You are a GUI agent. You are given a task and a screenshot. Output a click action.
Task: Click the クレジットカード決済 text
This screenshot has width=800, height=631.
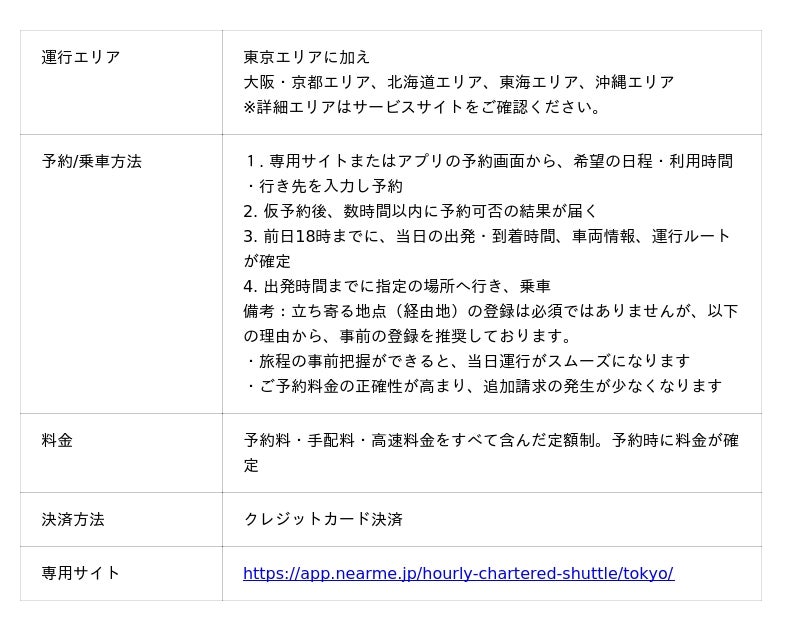tap(323, 519)
